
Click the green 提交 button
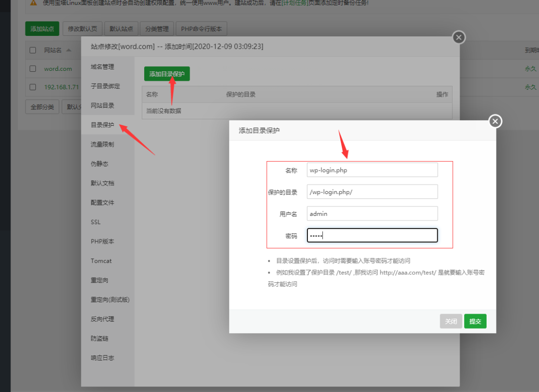475,322
